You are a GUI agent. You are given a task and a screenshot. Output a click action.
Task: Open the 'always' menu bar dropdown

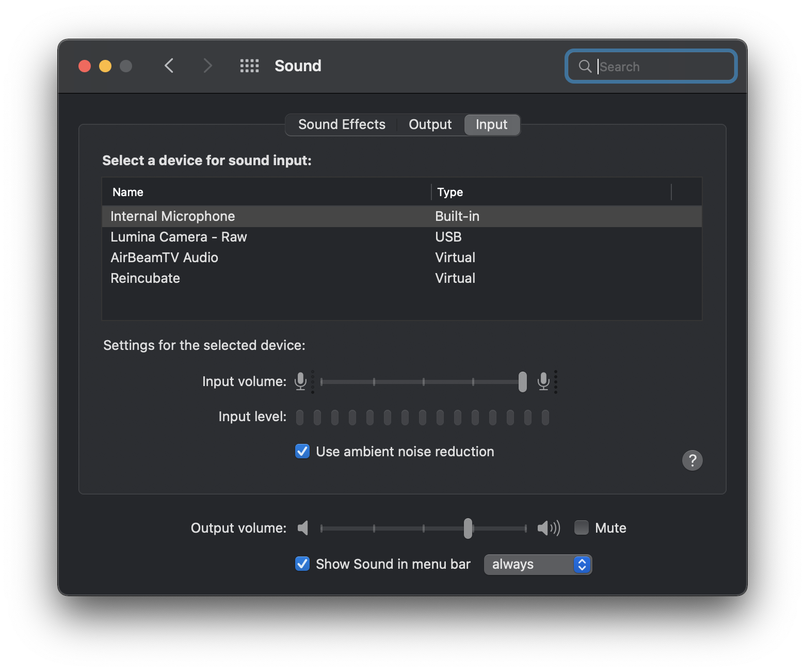[x=538, y=565]
